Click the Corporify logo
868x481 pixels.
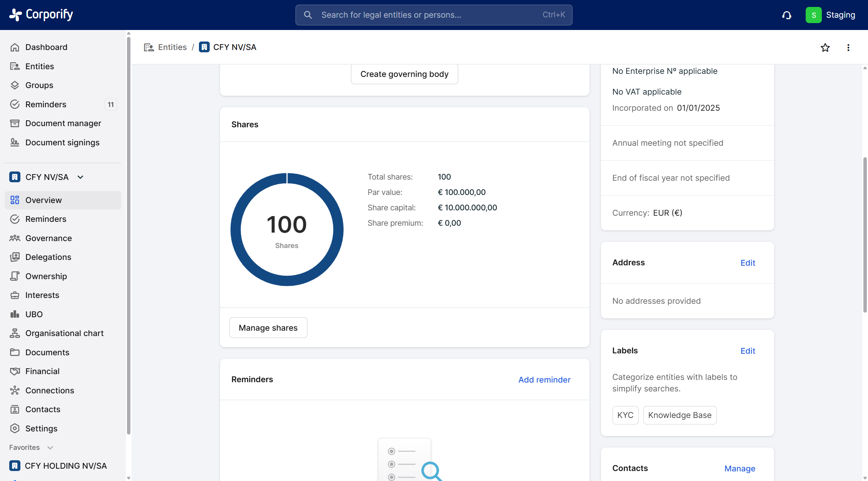[x=41, y=15]
